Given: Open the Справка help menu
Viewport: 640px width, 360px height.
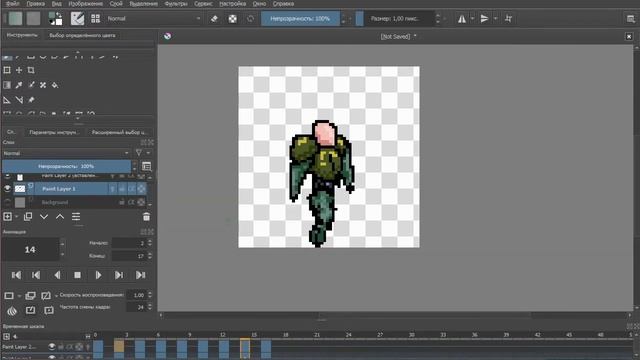Looking at the screenshot, I should pyautogui.click(x=283, y=4).
